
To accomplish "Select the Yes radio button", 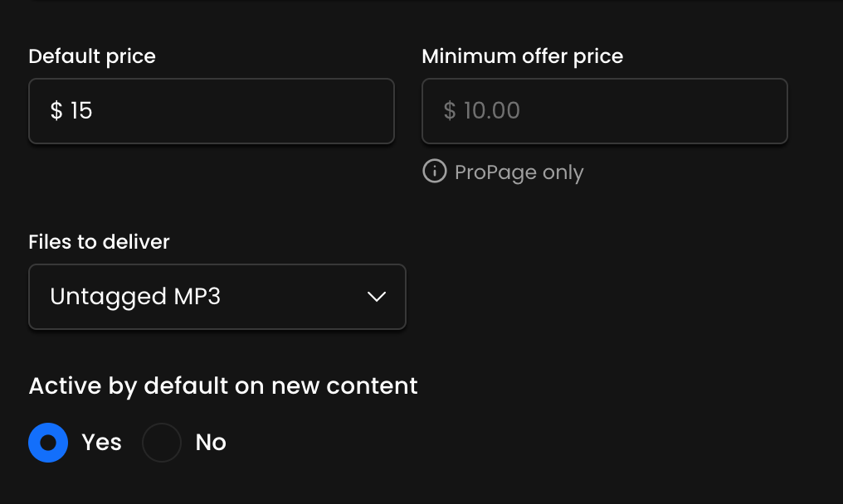I will 48,443.
